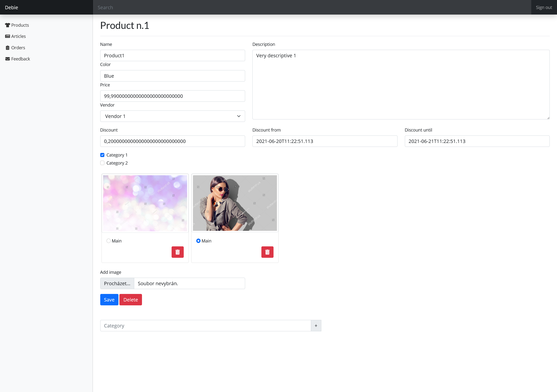557x392 pixels.
Task: Click the envelope icon beside Feedback
Action: [x=8, y=59]
